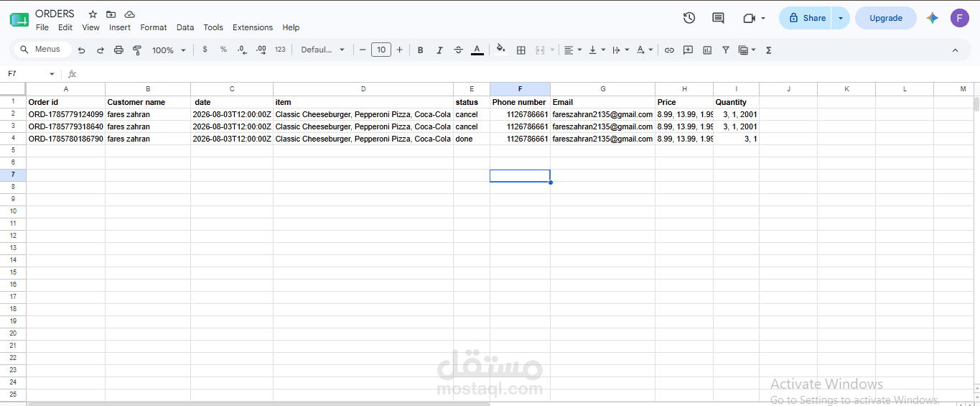Toggle italic formatting

439,50
